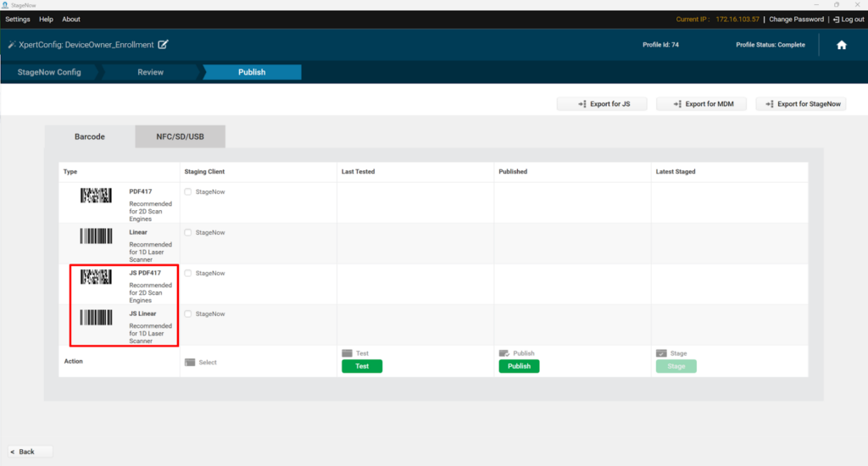Click the Last Tested column header
This screenshot has width=868, height=466.
tap(359, 171)
